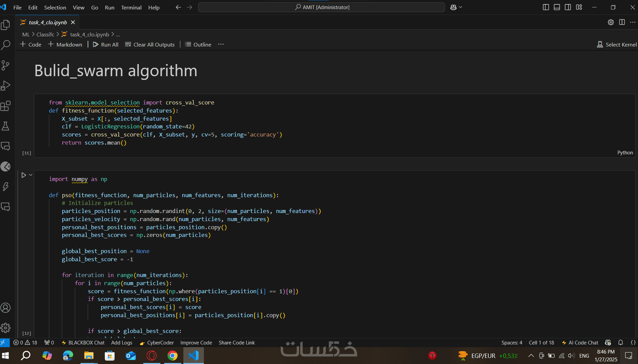Open the Source Control view
Viewport: 638px width, 364px height.
(x=6, y=65)
